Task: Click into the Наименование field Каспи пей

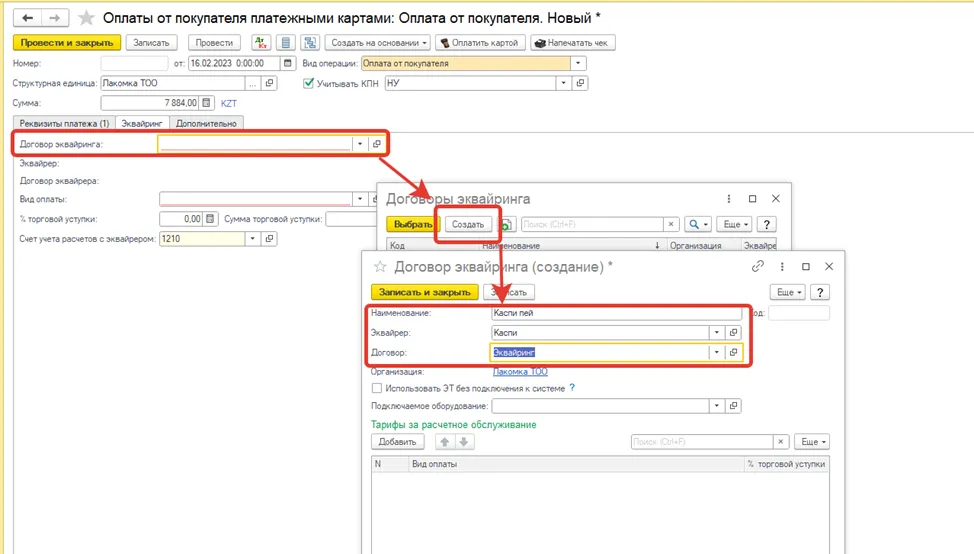Action: [616, 313]
